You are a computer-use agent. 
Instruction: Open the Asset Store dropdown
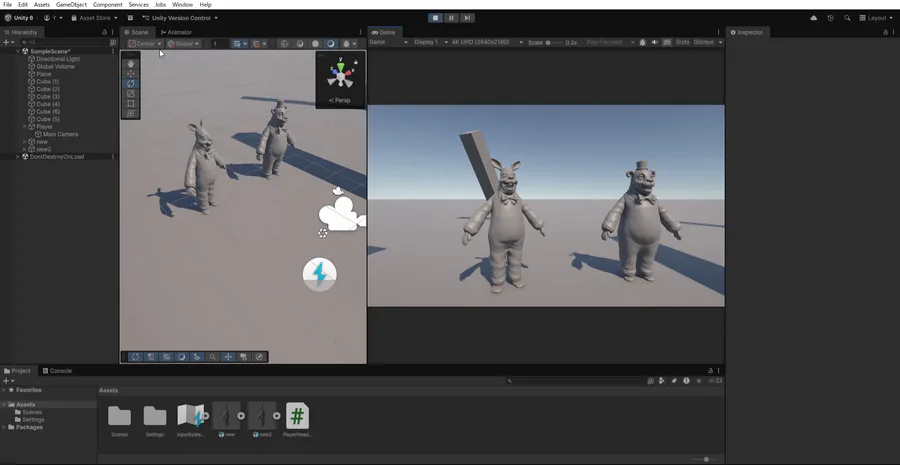tap(94, 18)
